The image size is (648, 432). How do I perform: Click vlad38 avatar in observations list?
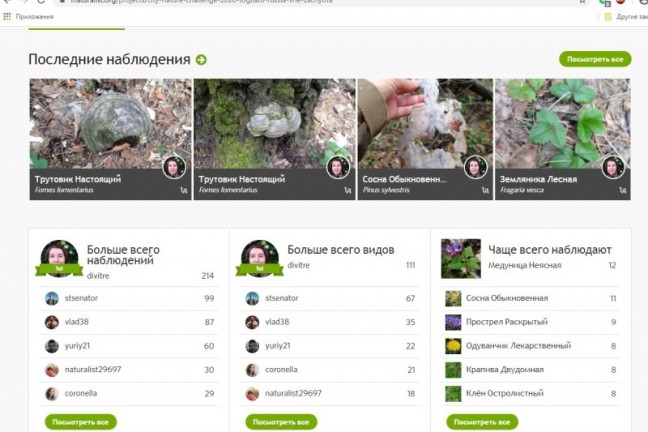pos(52,322)
